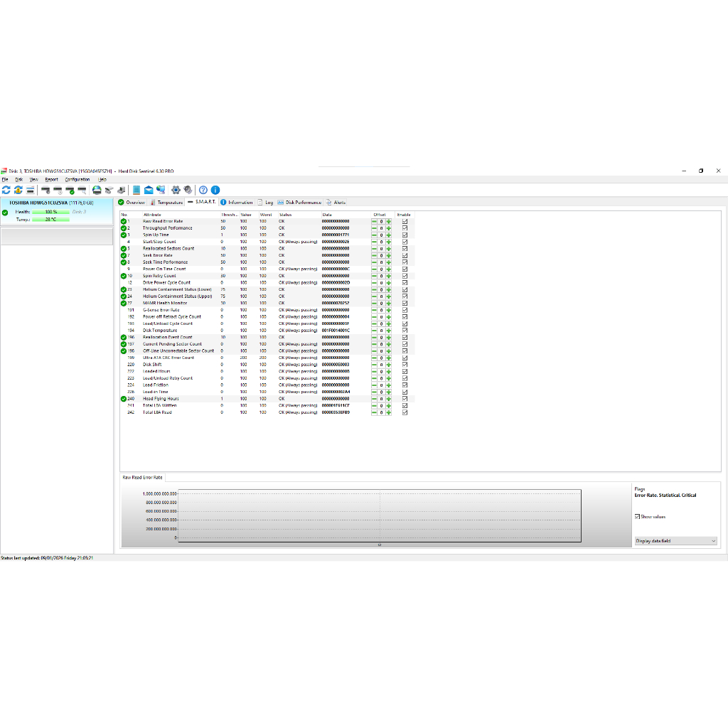
Task: Open the Configuration menu
Action: coord(77,179)
